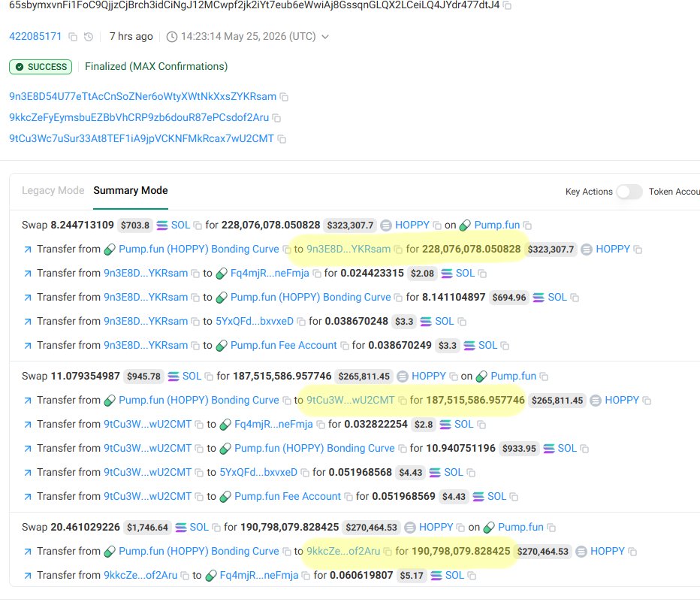Open SOL token in first swap row

[180, 225]
